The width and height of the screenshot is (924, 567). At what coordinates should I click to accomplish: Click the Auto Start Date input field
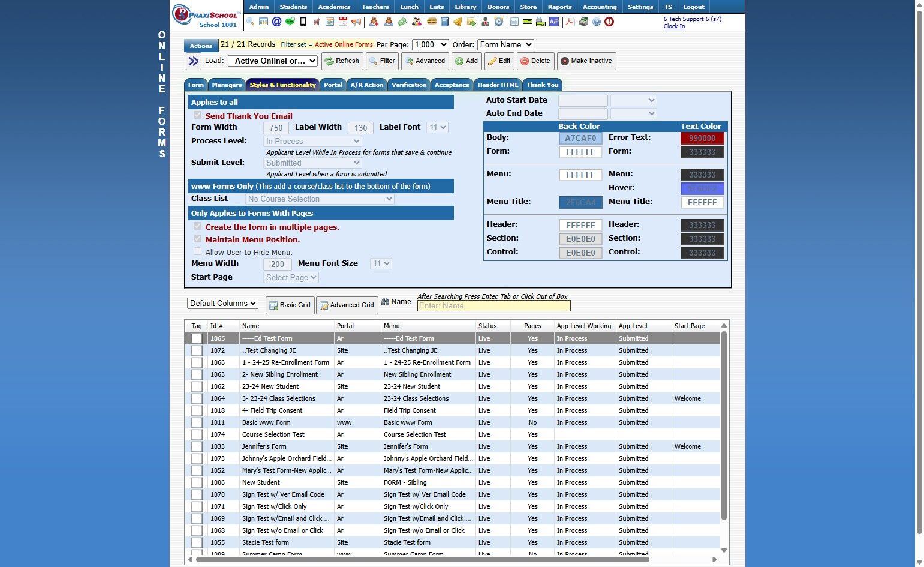pyautogui.click(x=583, y=100)
